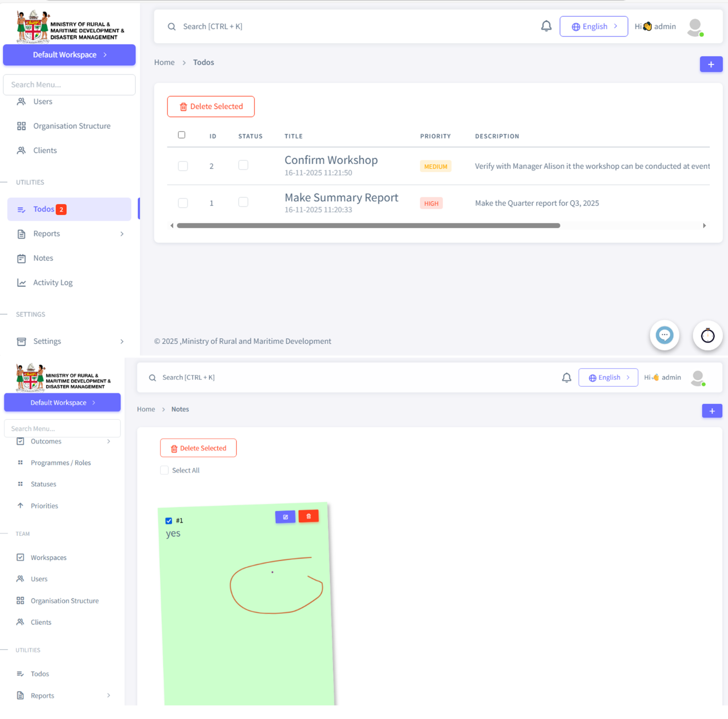
Task: Click the edit icon on note #1
Action: coord(285,517)
